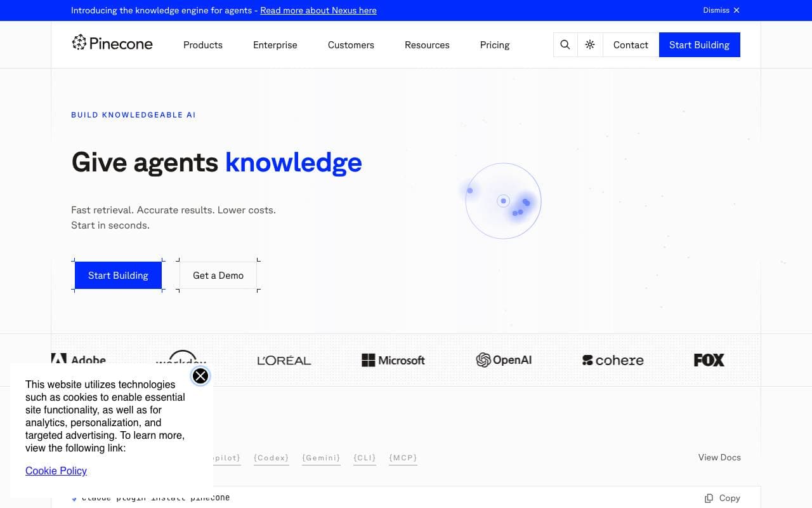Open the Products menu
The width and height of the screenshot is (812, 508).
point(203,45)
